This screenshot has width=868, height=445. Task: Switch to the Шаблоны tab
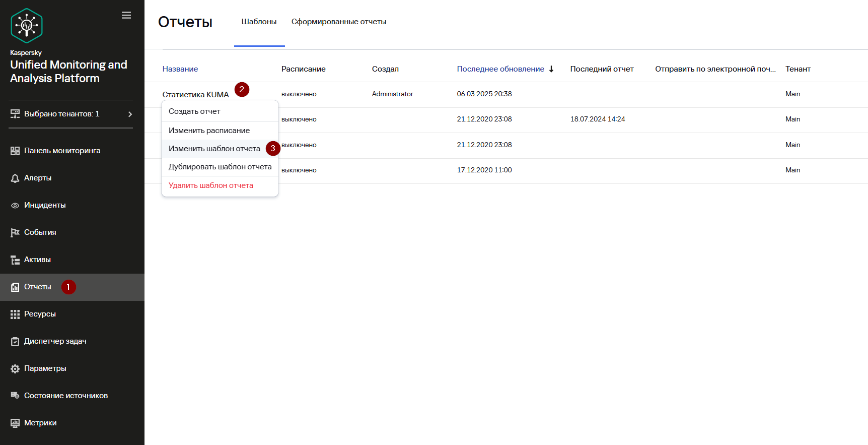coord(259,22)
